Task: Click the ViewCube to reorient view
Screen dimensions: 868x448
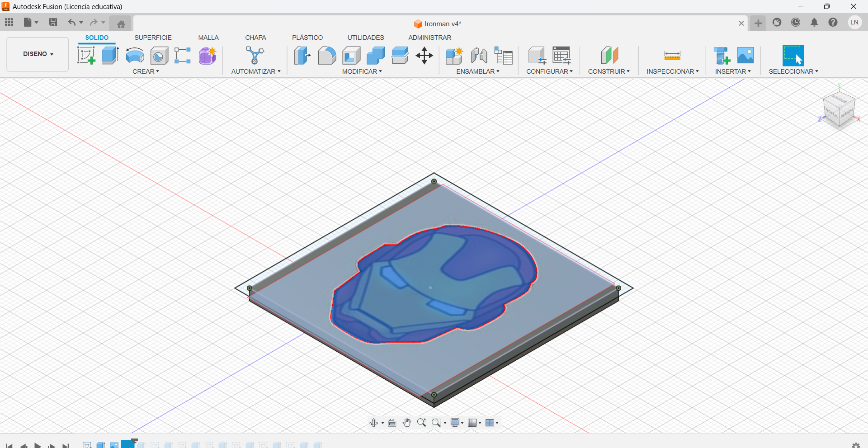Action: click(x=839, y=109)
